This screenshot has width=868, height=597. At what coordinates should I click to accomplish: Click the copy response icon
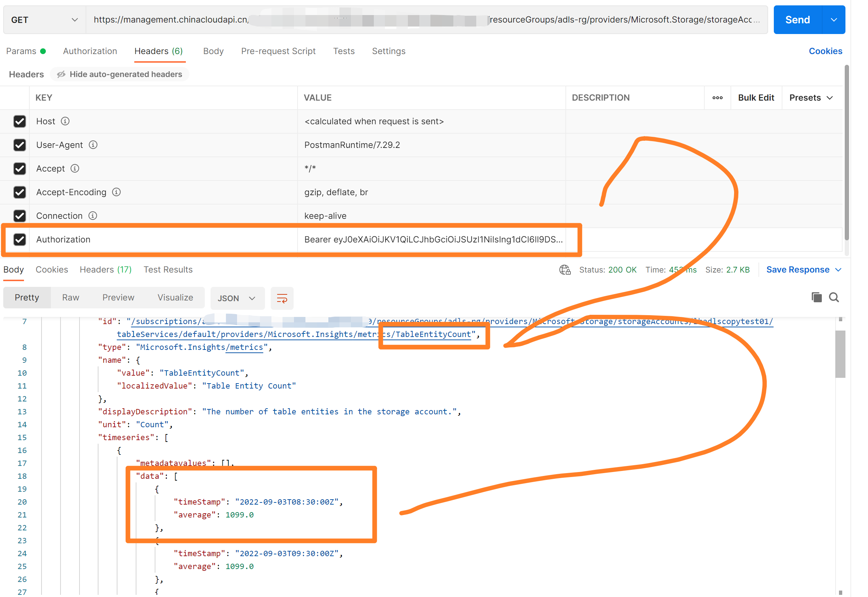point(816,298)
